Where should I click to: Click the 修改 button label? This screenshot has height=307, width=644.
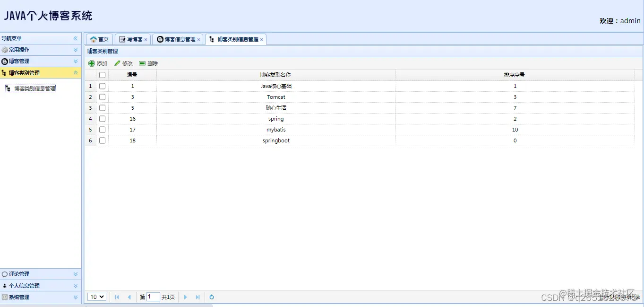click(x=128, y=63)
